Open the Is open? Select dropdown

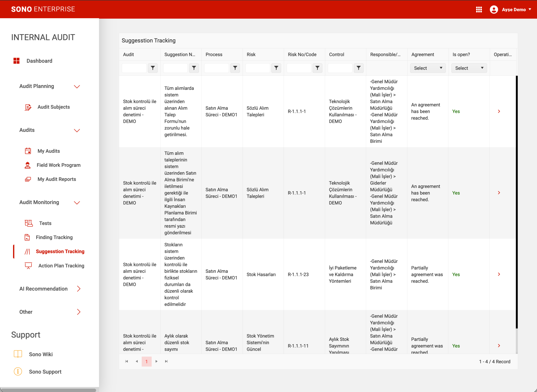tap(469, 68)
